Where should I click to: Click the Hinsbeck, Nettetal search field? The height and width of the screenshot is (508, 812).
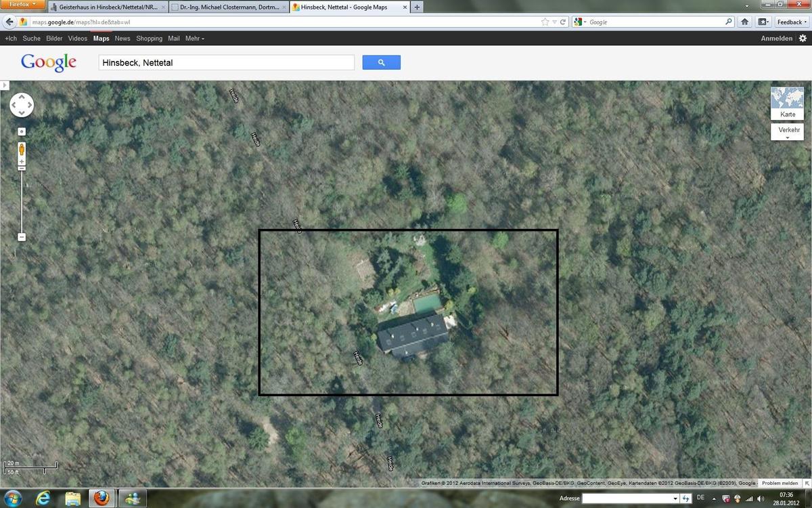click(x=226, y=62)
